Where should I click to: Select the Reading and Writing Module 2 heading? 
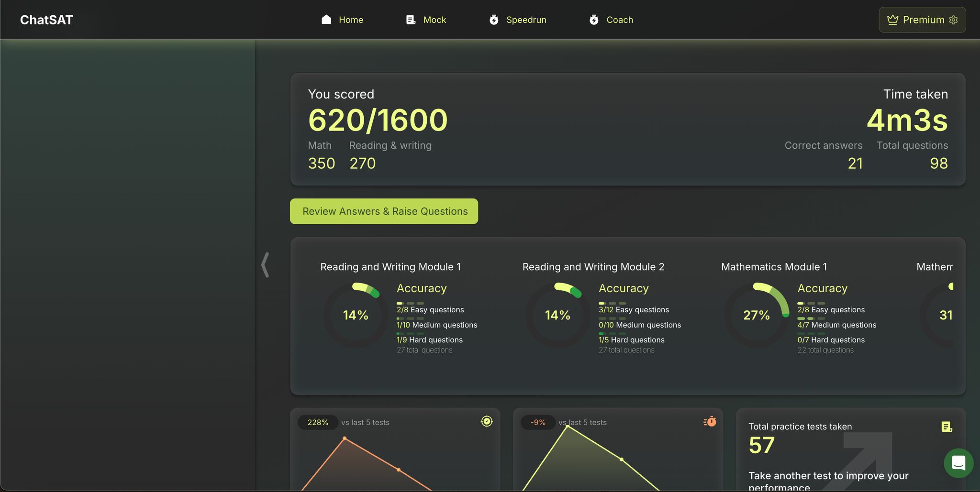pyautogui.click(x=593, y=267)
